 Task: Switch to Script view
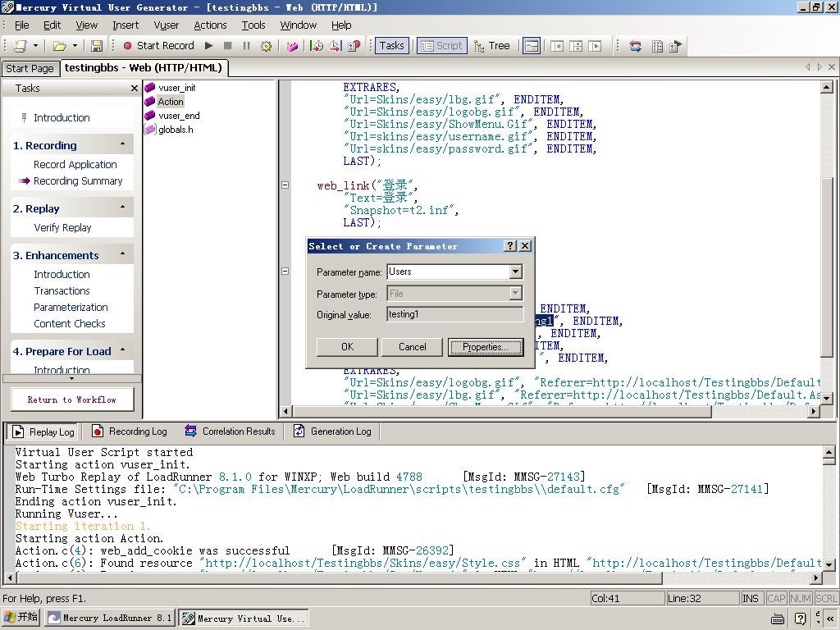tap(442, 46)
